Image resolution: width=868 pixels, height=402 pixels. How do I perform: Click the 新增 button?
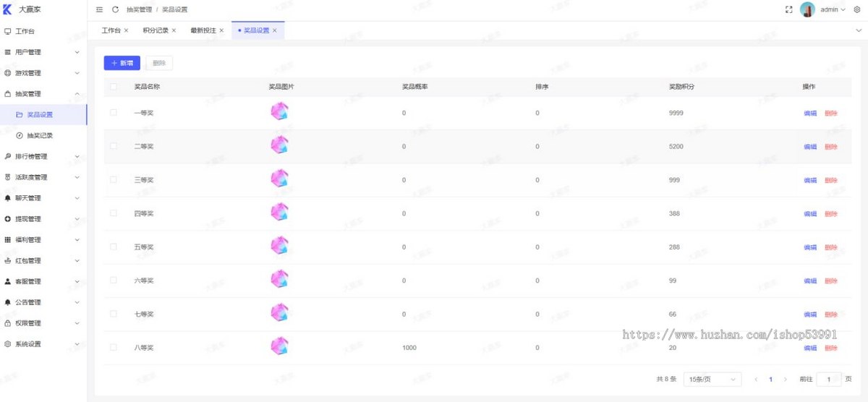pyautogui.click(x=122, y=63)
